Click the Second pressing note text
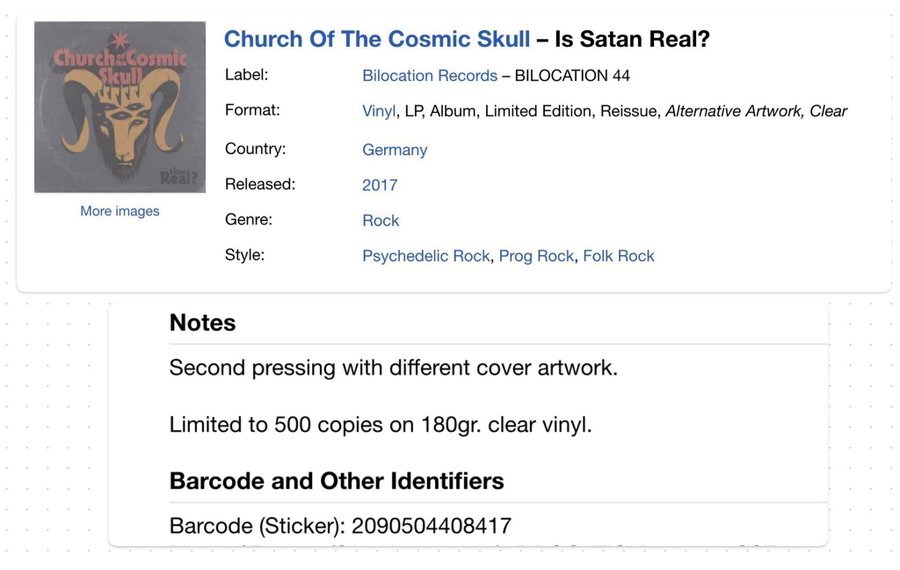Screen dimensions: 900x570 393,368
